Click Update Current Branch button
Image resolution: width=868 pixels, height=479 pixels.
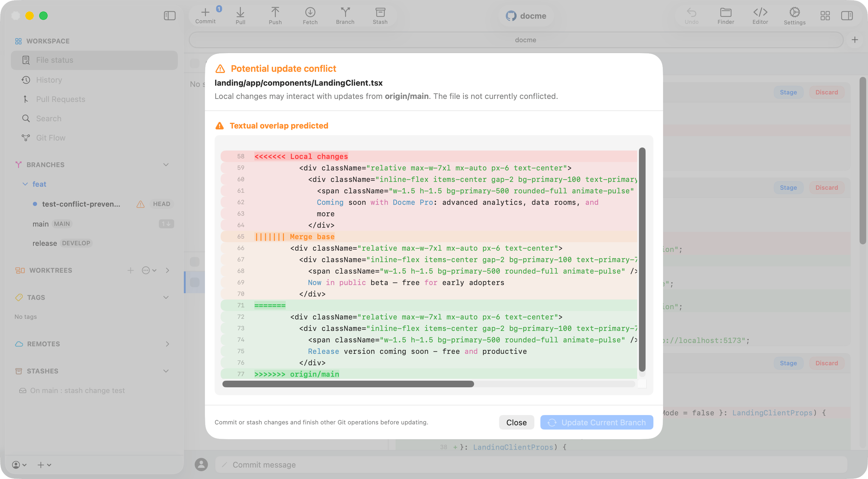[596, 422]
